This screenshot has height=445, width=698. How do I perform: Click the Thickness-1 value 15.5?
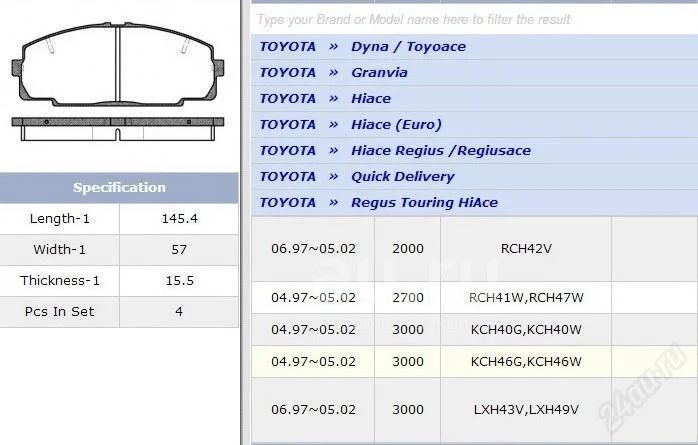[179, 281]
